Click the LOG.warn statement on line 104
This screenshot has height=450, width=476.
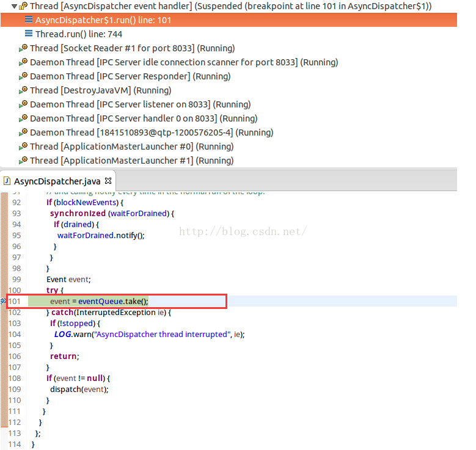[x=149, y=335]
